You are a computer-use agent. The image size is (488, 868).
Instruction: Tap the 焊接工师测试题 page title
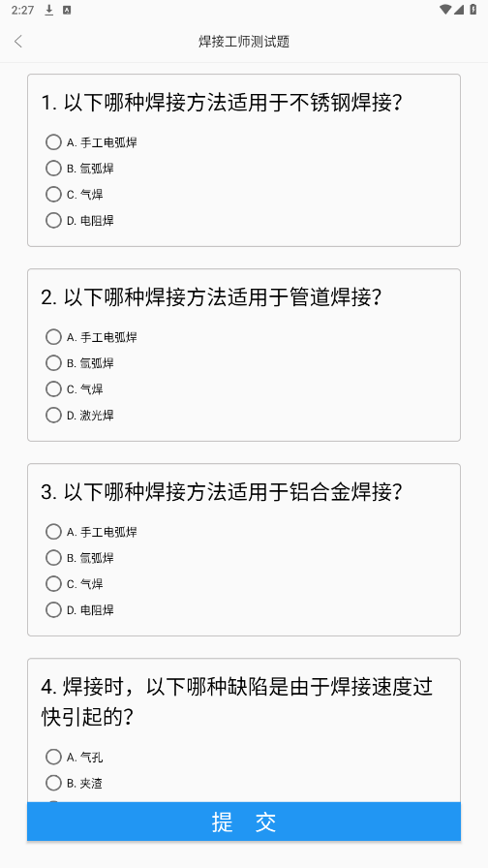[244, 42]
